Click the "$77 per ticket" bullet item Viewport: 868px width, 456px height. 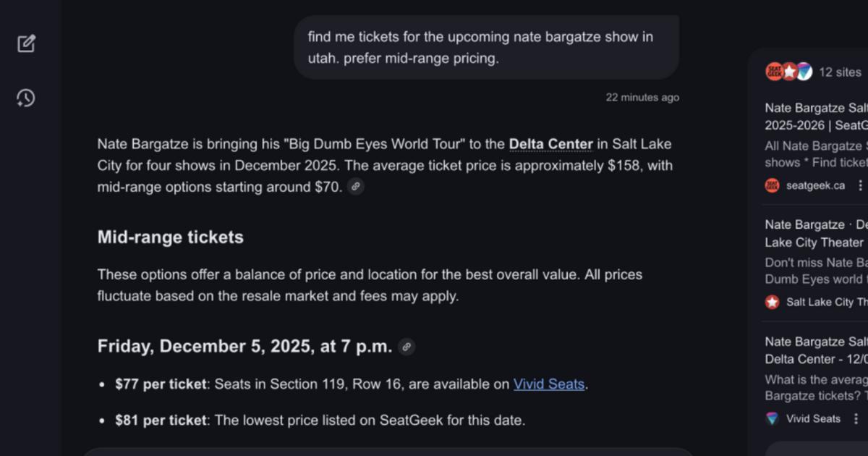pyautogui.click(x=161, y=384)
